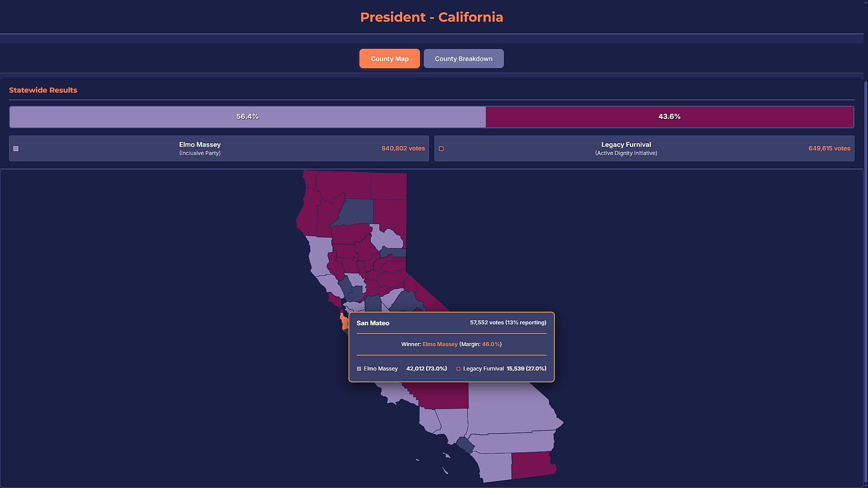The width and height of the screenshot is (868, 488).
Task: Select the Elmo Massey candidate name
Action: (x=200, y=145)
